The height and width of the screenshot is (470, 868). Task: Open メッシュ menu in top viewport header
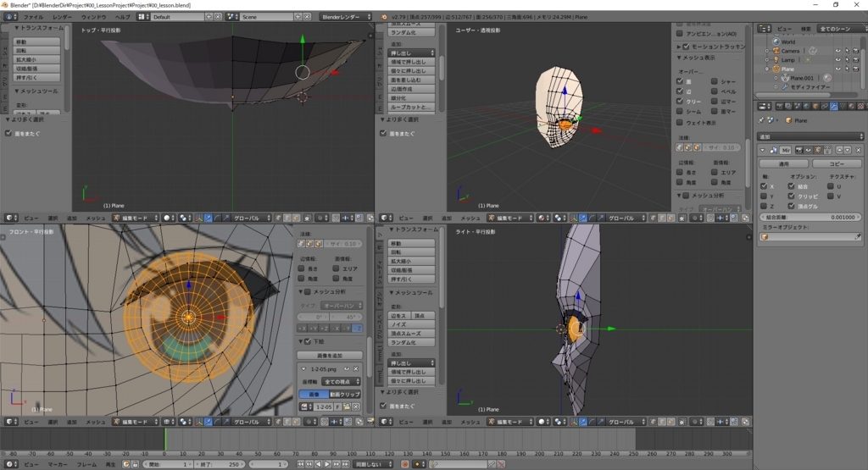95,218
